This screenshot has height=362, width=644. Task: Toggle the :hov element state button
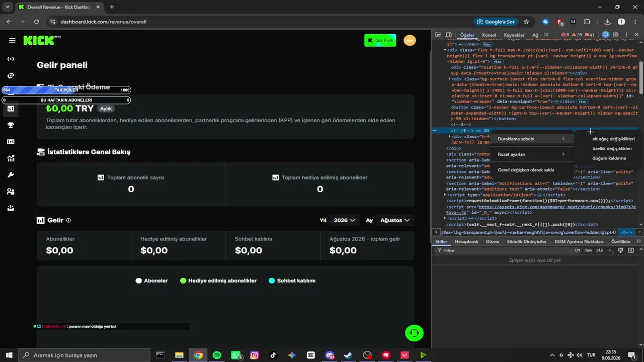click(x=588, y=250)
